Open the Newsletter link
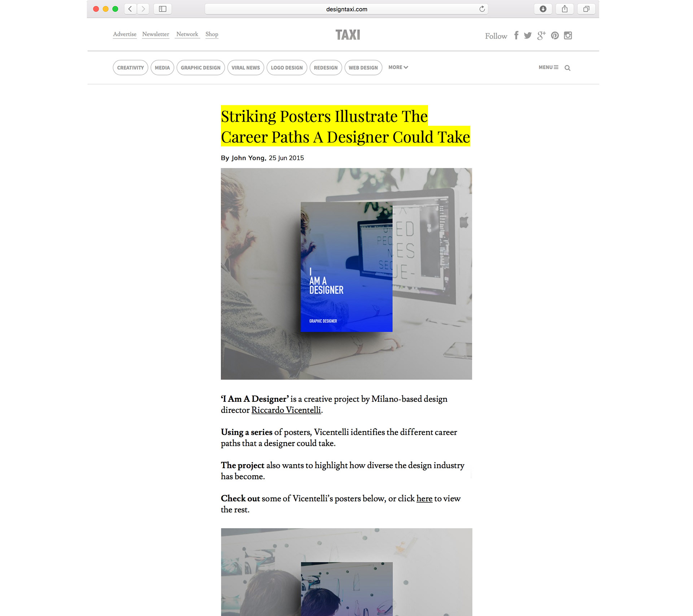The width and height of the screenshot is (693, 616). pyautogui.click(x=156, y=34)
